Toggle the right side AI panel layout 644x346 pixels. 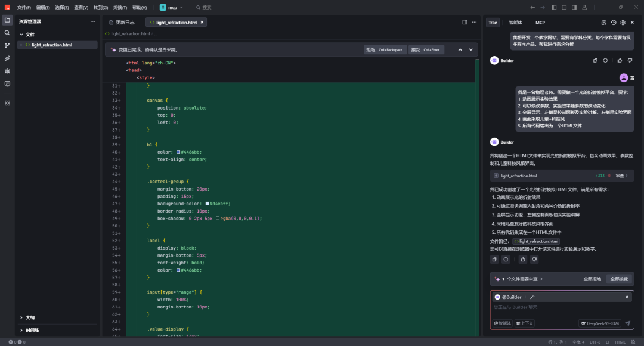point(574,7)
